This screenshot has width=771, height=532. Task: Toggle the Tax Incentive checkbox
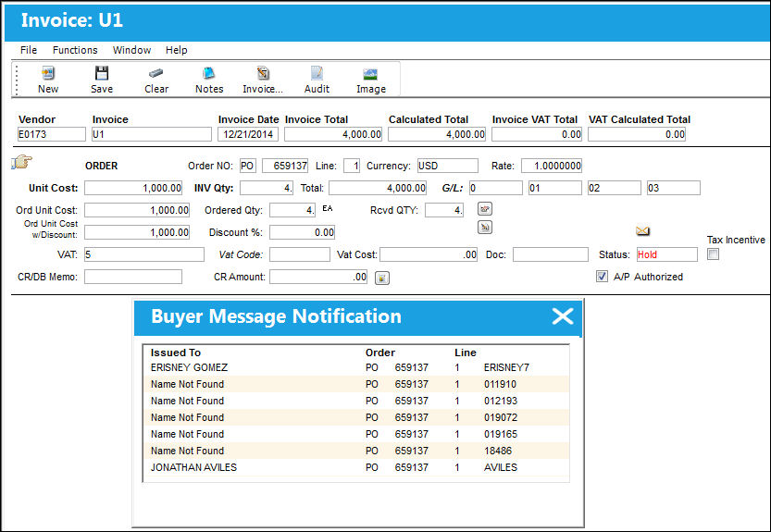[x=713, y=254]
